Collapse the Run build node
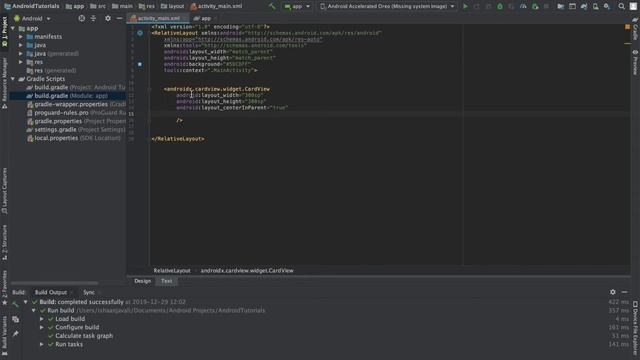640x360 pixels. coord(34,311)
